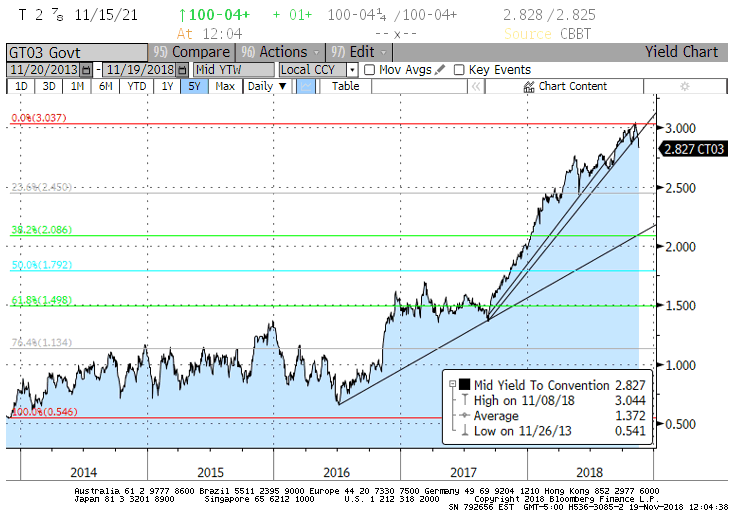
Task: Switch to the YTD range tab
Action: 137,86
